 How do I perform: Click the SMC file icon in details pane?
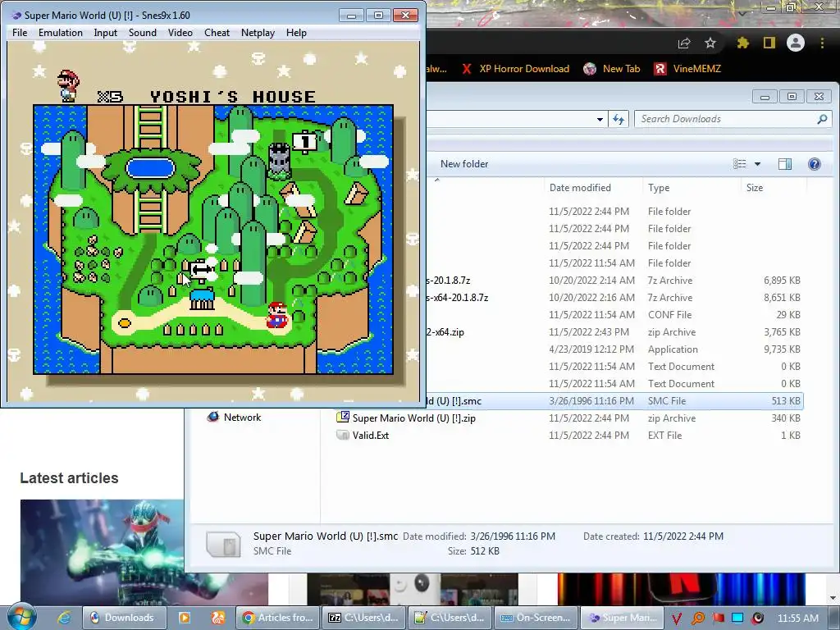(x=224, y=544)
